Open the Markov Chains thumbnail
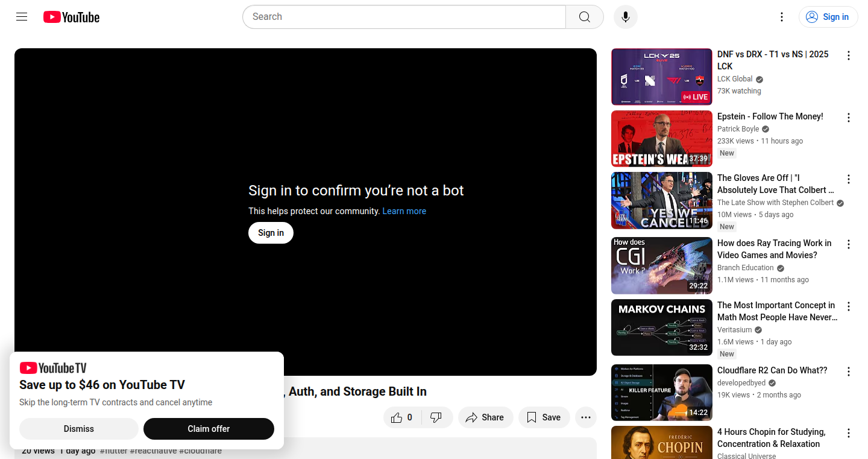 (x=662, y=328)
